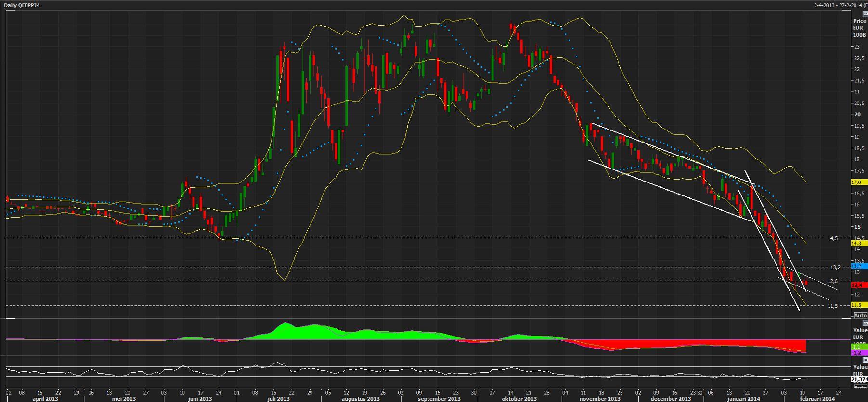868x402 pixels.
Task: Select the purple -1,2 MACD value marker
Action: point(859,352)
